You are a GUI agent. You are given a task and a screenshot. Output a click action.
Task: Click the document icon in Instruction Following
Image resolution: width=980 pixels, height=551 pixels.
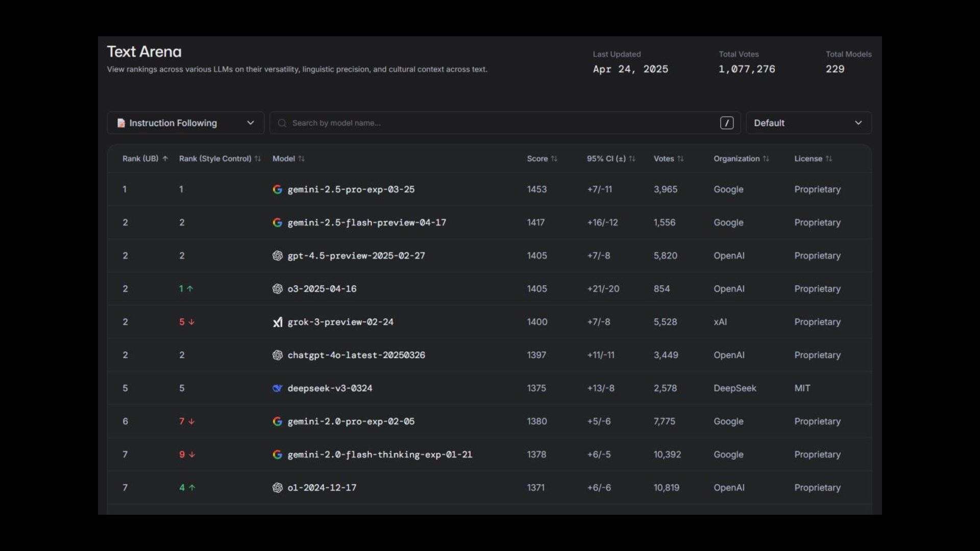coord(121,123)
